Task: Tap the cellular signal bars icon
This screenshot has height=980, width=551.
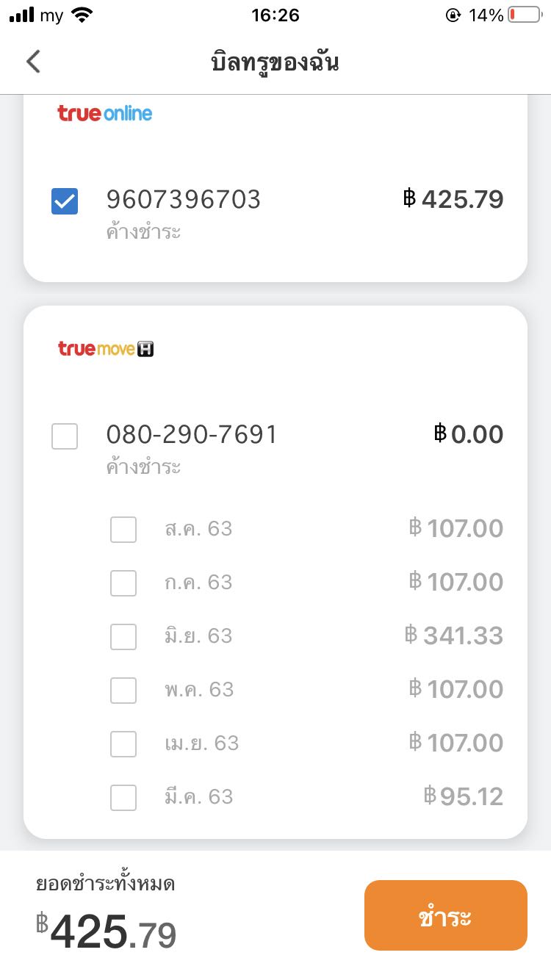Action: coord(22,15)
